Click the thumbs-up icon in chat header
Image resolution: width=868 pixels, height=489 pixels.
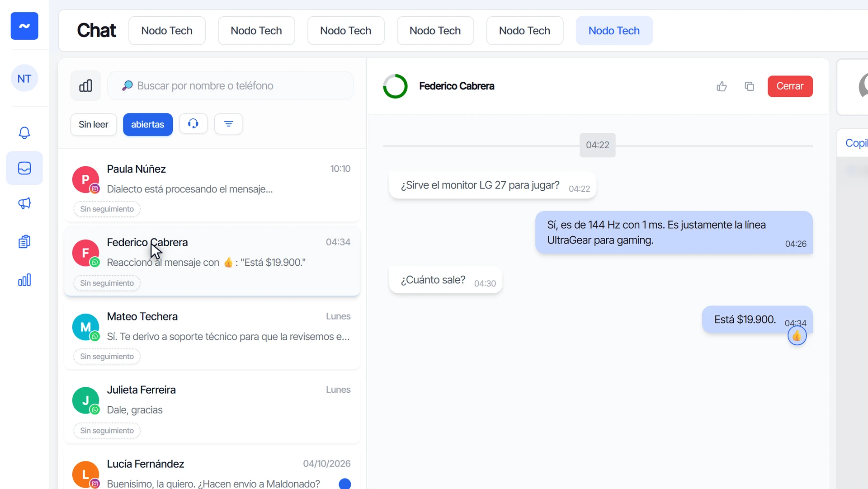[722, 86]
